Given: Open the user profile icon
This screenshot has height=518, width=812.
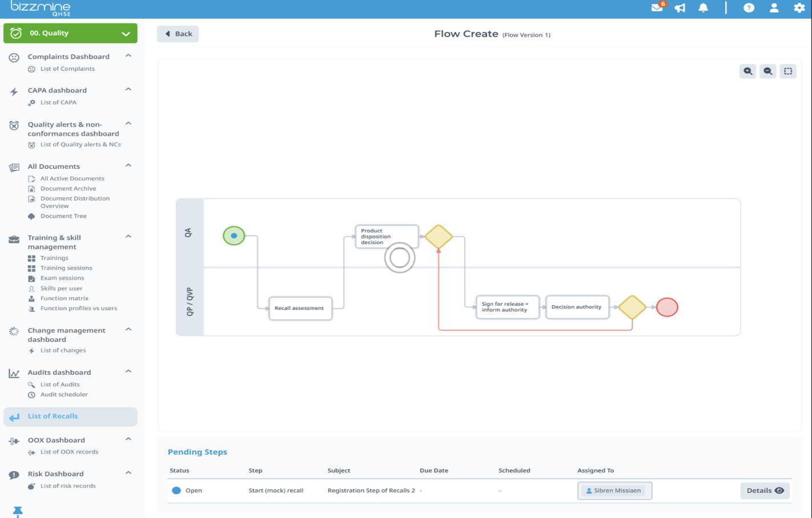Looking at the screenshot, I should pos(774,8).
